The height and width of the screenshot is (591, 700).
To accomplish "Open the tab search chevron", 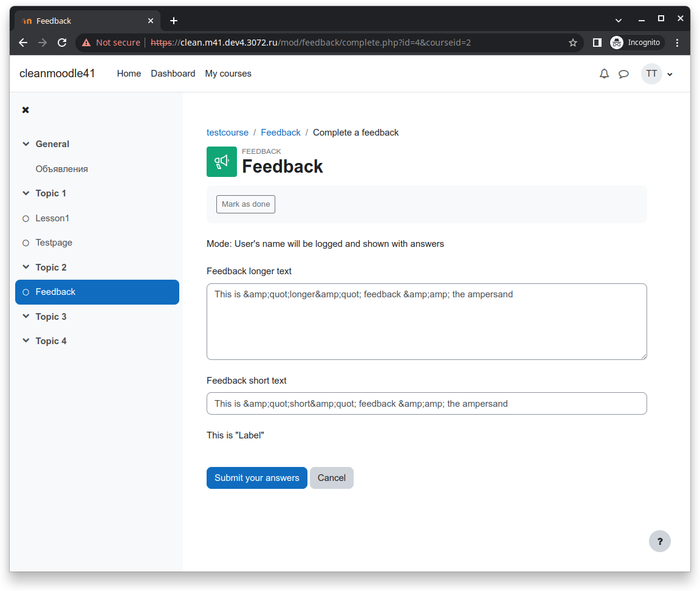I will pos(619,20).
